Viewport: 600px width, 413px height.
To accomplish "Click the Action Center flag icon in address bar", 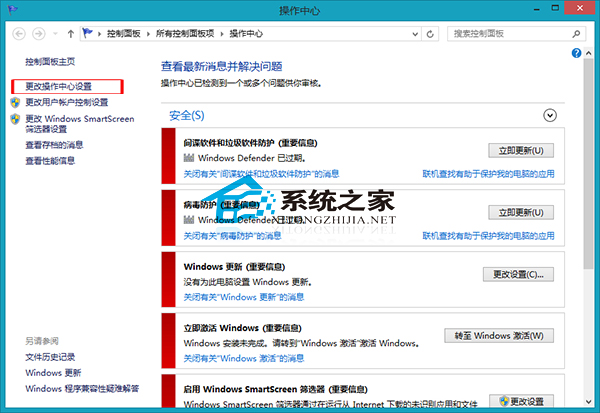I will (x=88, y=33).
